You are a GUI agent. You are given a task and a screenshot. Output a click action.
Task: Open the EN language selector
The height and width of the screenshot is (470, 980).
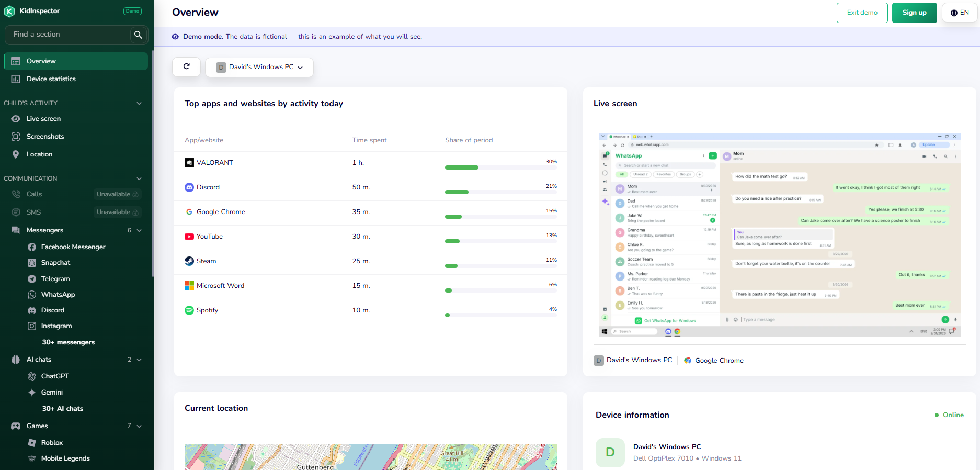tap(960, 13)
